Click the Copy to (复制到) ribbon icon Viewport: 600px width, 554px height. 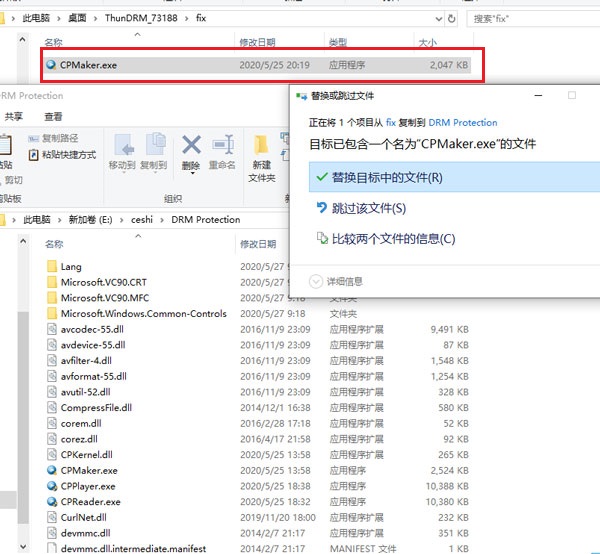[154, 150]
